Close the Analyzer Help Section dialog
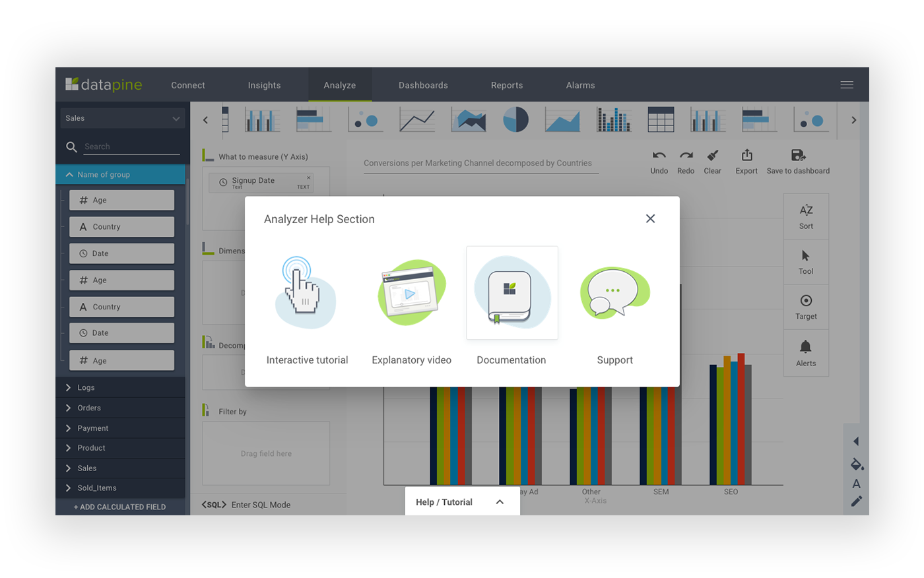 (x=650, y=218)
